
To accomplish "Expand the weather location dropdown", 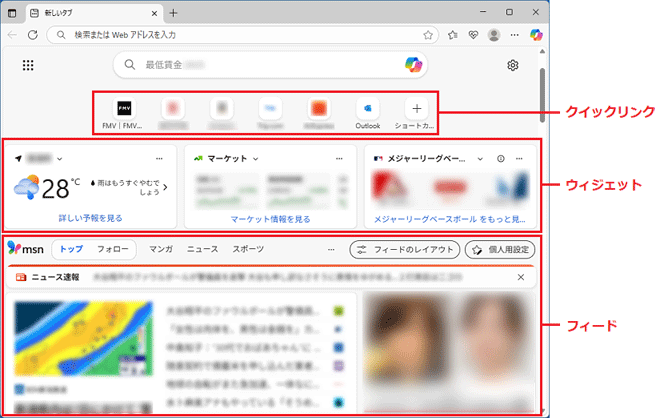I will point(60,159).
